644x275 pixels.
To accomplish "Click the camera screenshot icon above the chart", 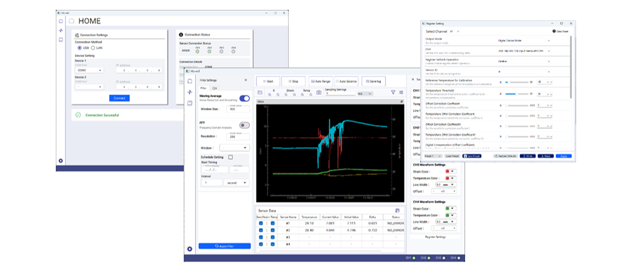I will [x=319, y=92].
